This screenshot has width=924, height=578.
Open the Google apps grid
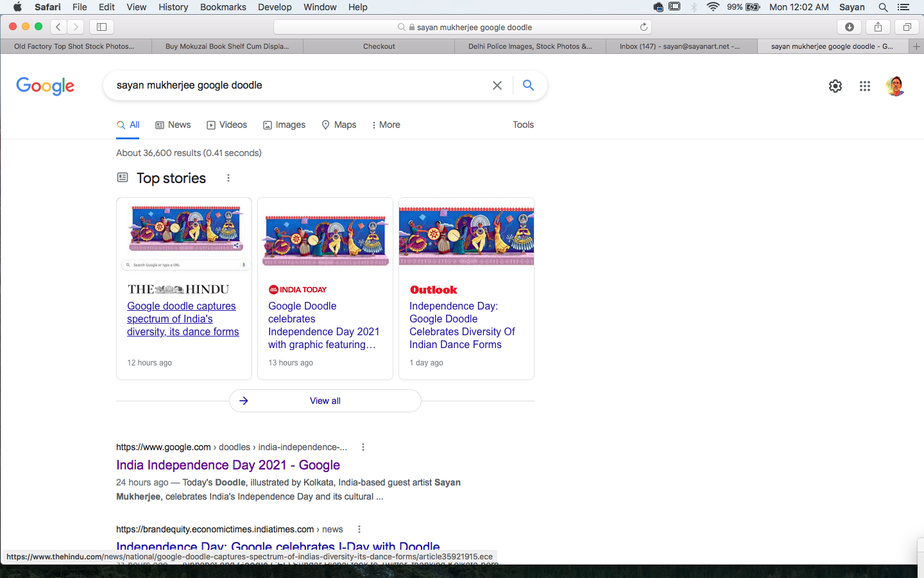click(864, 86)
